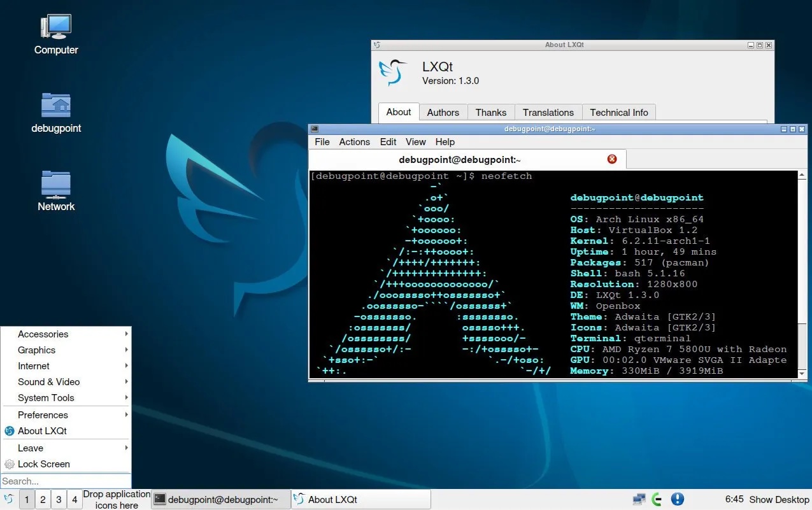The height and width of the screenshot is (510, 812).
Task: Open the Network folder on the desktop
Action: (56, 185)
